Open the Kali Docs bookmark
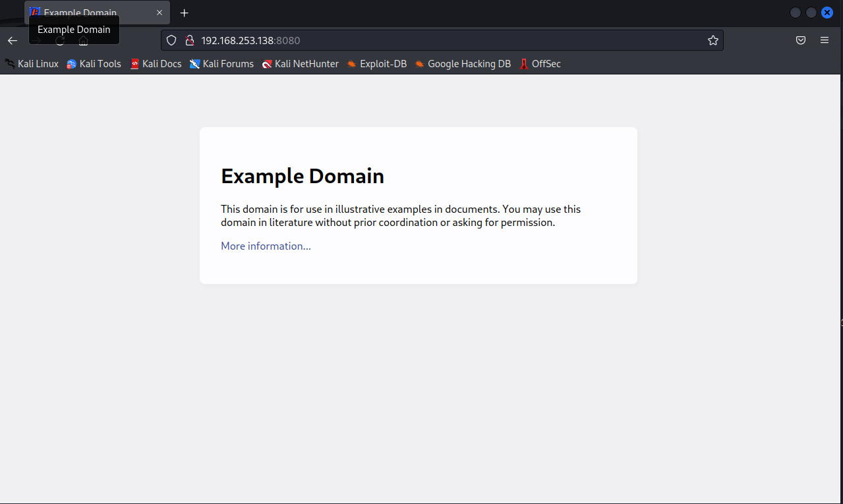This screenshot has height=504, width=843. click(156, 64)
